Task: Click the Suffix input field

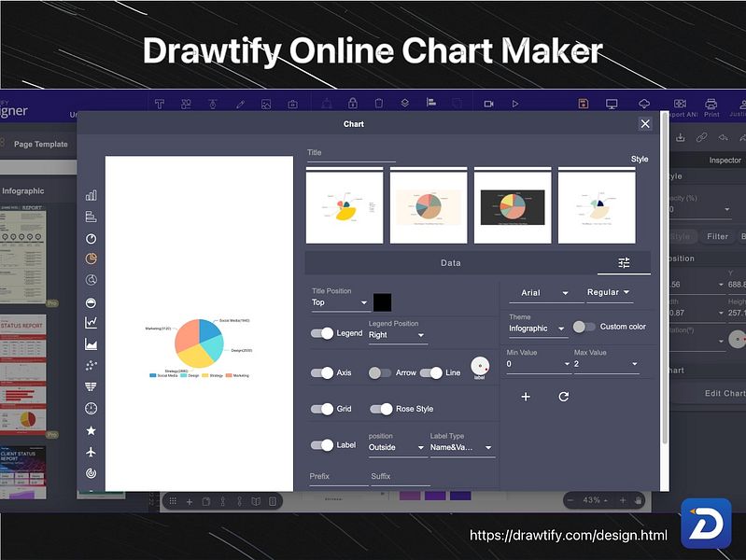Action: tap(401, 477)
